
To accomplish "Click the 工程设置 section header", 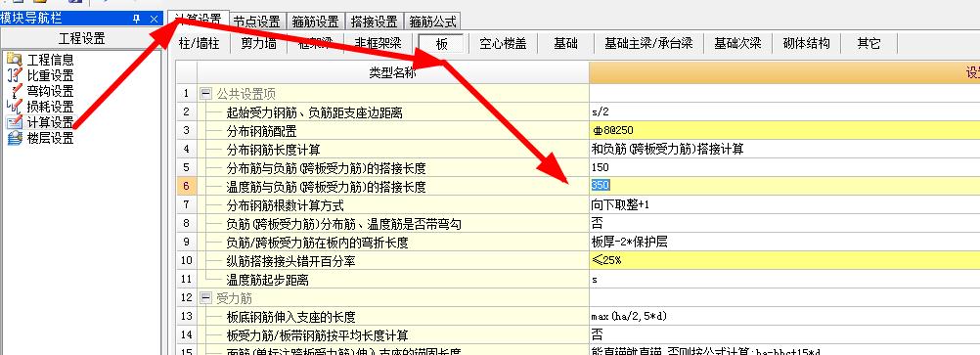I will [x=82, y=39].
